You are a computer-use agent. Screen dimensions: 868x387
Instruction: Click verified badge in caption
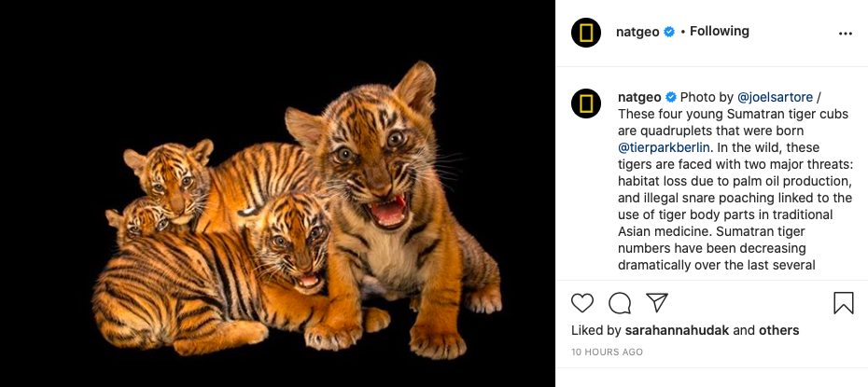670,97
